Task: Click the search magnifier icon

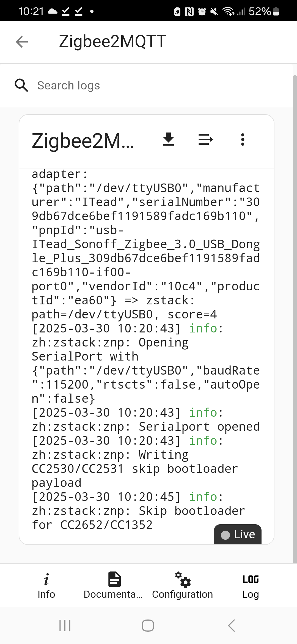Action: [21, 85]
